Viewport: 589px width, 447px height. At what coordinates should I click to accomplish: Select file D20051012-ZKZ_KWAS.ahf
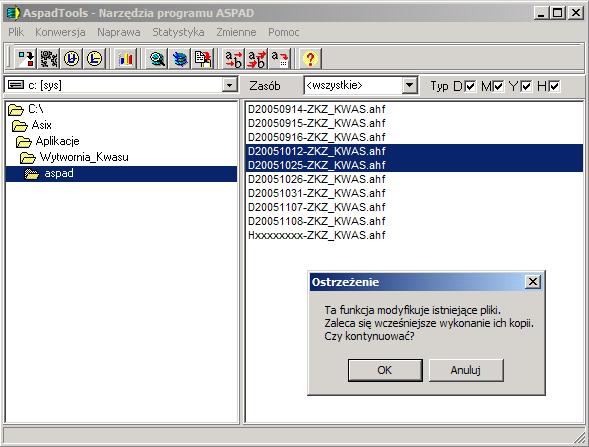(414, 151)
